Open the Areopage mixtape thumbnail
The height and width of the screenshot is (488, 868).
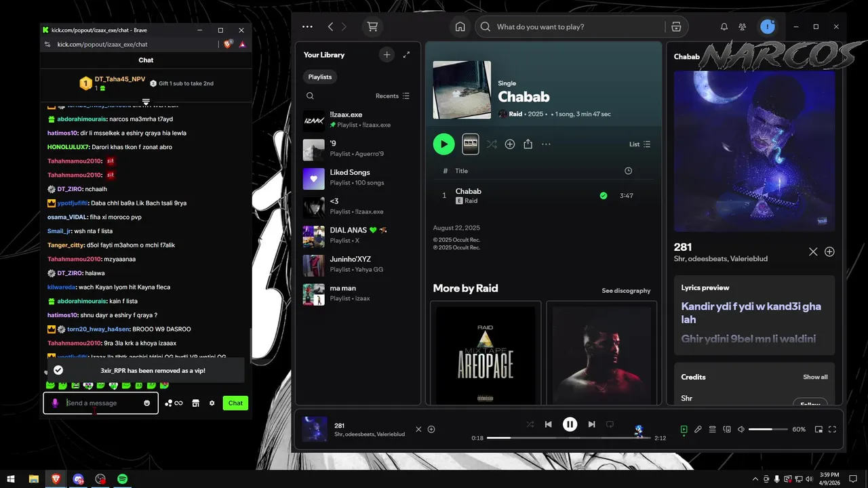point(485,355)
